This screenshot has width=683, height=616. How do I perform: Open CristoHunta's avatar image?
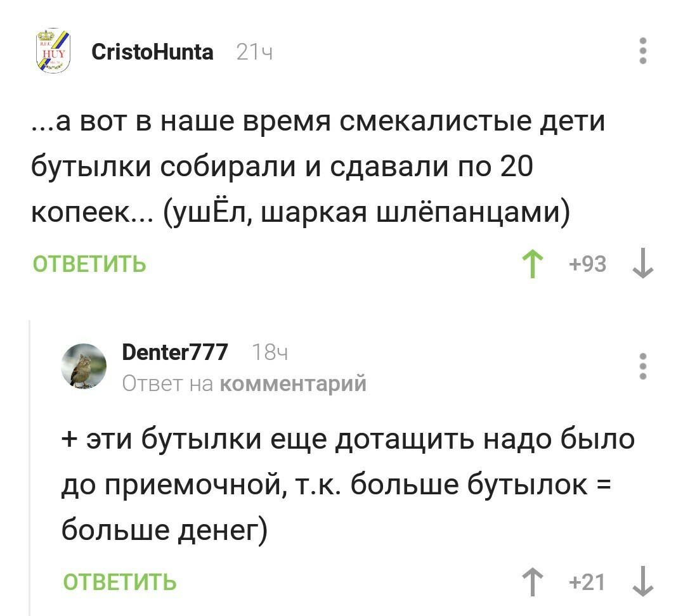(53, 51)
